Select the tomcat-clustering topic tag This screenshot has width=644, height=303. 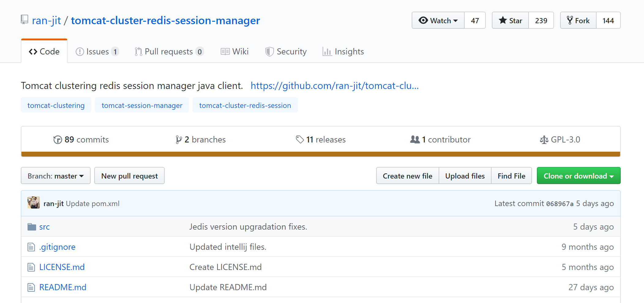tap(56, 105)
